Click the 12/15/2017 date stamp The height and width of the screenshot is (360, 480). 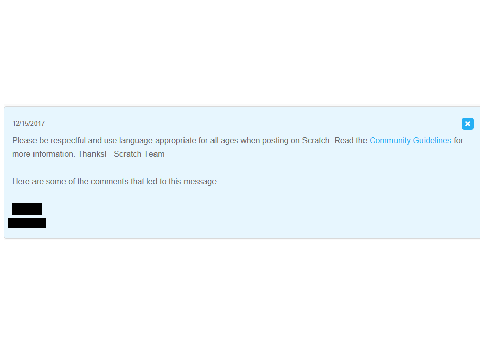tap(29, 123)
